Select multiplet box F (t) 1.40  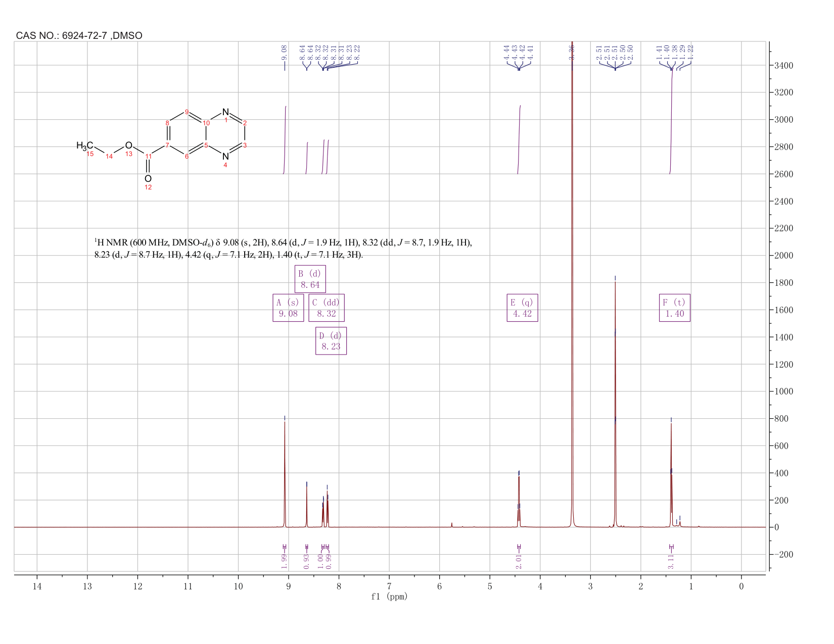pos(674,308)
